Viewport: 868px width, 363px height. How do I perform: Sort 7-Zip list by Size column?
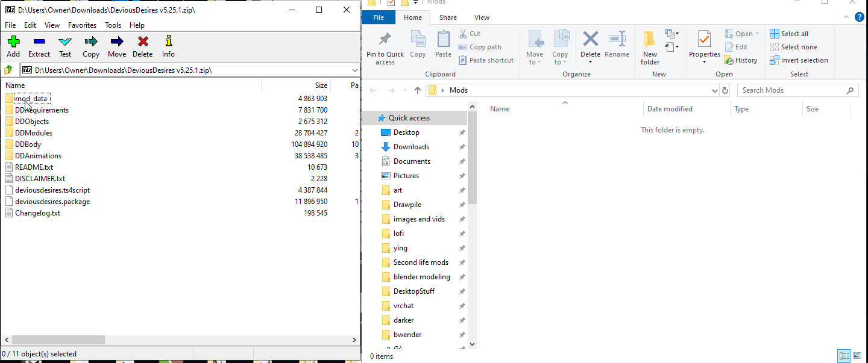(296, 85)
